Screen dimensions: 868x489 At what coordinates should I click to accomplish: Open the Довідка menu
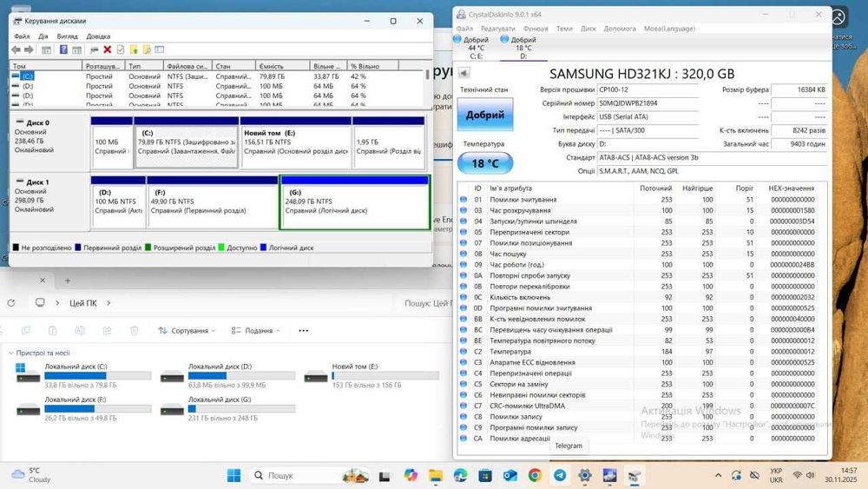98,36
